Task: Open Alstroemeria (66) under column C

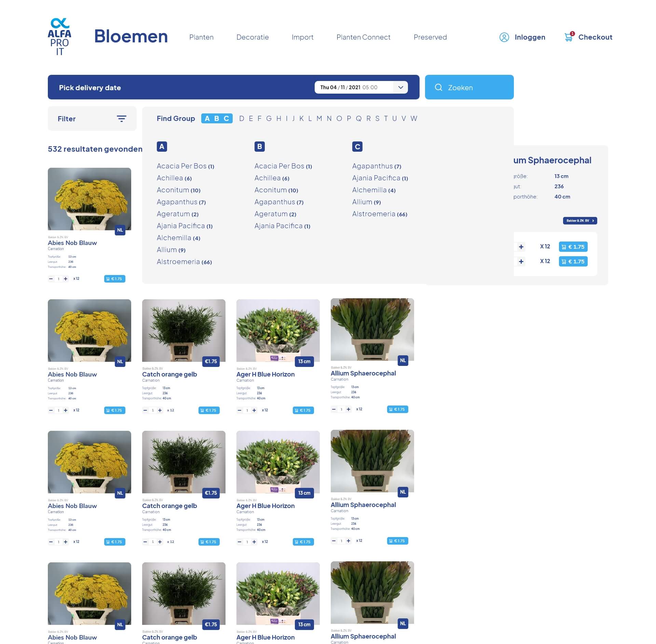Action: pos(380,214)
